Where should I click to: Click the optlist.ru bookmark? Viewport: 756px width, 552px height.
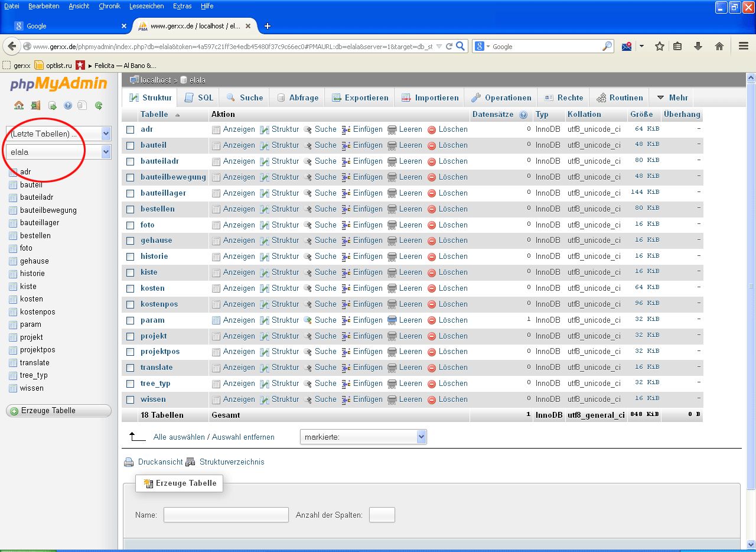[53, 66]
